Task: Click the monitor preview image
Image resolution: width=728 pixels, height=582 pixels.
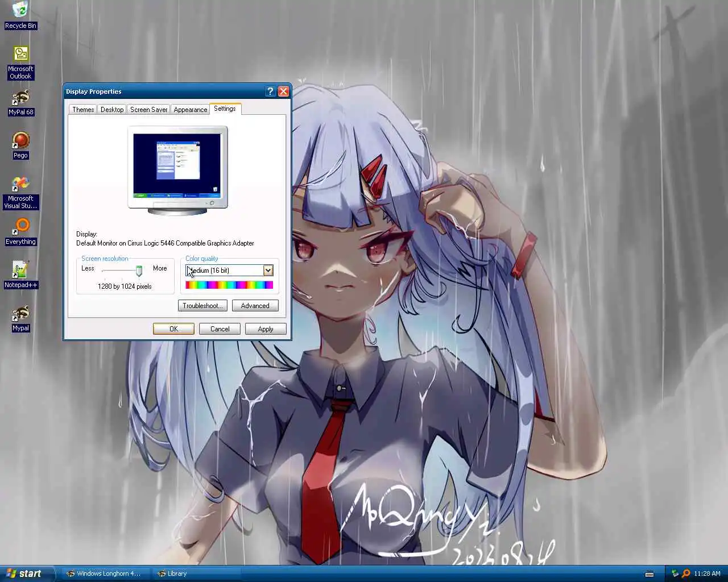Action: point(177,171)
